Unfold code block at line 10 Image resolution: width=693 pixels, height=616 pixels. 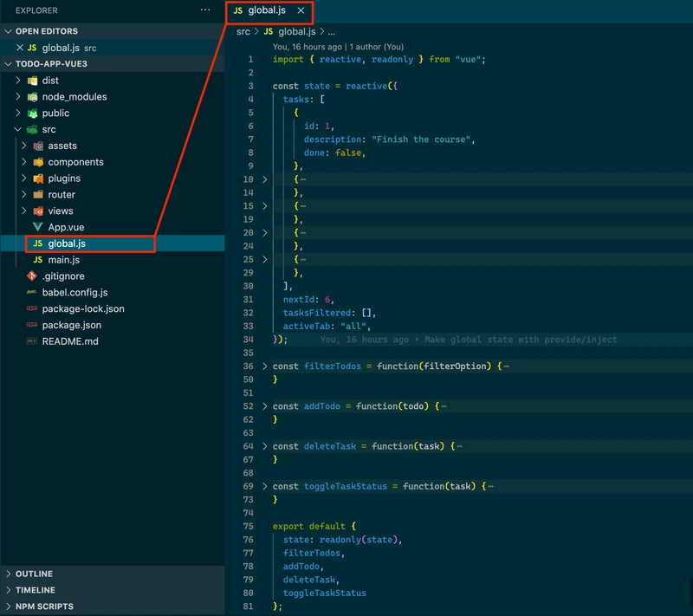coord(264,179)
